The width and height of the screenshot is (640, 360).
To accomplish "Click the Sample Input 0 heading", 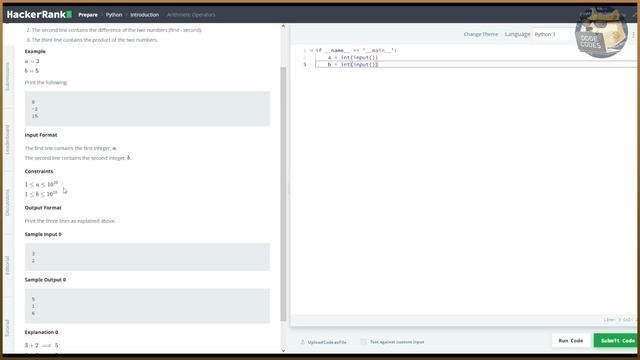I will [43, 234].
